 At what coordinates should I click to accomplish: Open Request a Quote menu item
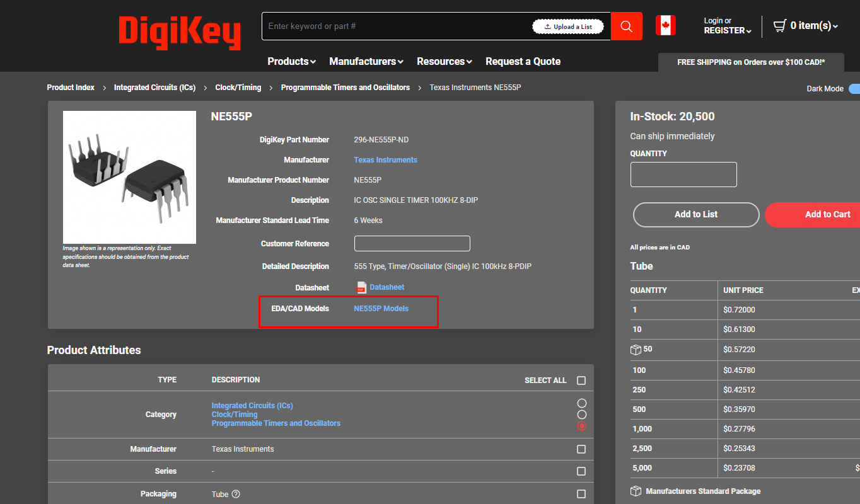tap(523, 61)
